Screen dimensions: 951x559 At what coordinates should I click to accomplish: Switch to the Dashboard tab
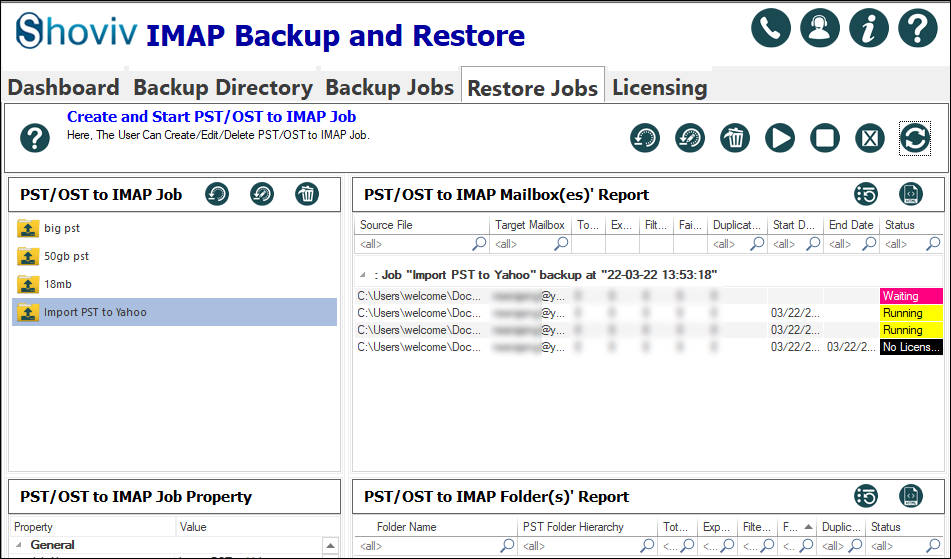[64, 87]
